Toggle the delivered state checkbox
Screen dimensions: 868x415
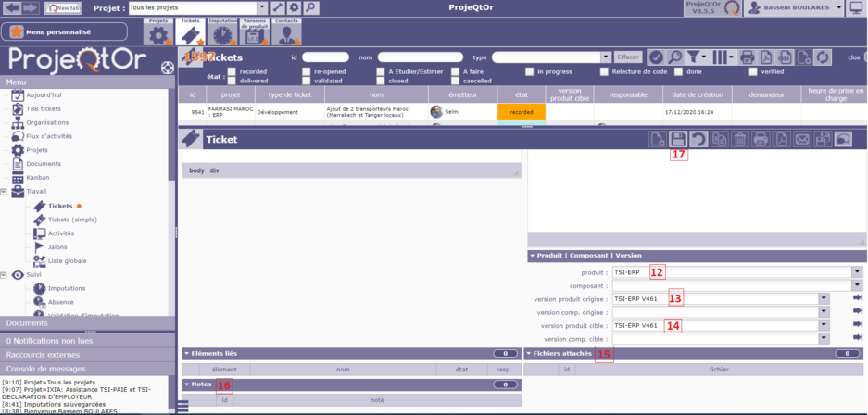point(232,81)
